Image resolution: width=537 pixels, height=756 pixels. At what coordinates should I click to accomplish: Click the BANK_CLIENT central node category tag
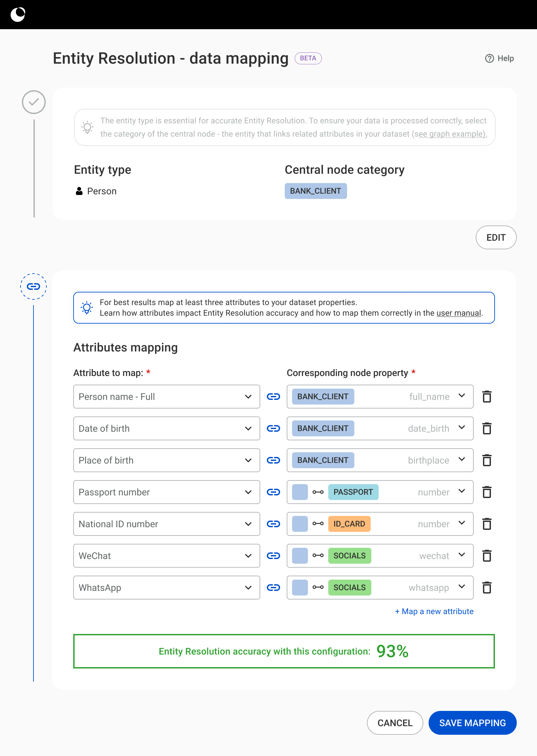coord(316,191)
